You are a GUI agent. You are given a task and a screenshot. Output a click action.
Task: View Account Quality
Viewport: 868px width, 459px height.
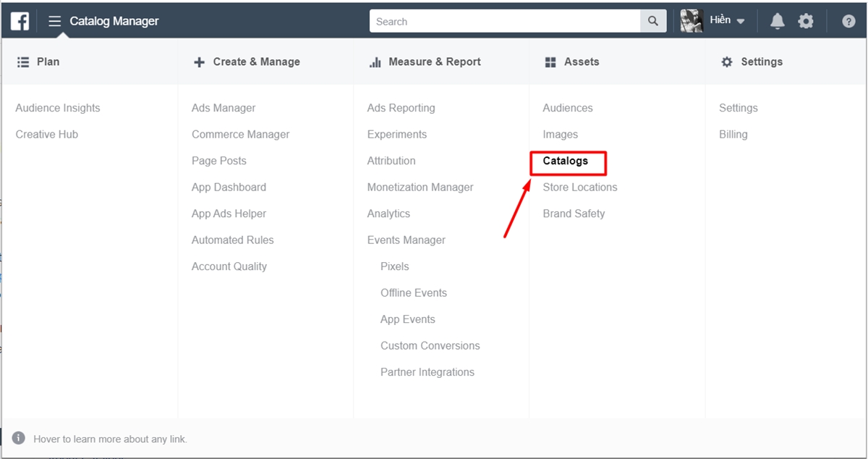[229, 266]
